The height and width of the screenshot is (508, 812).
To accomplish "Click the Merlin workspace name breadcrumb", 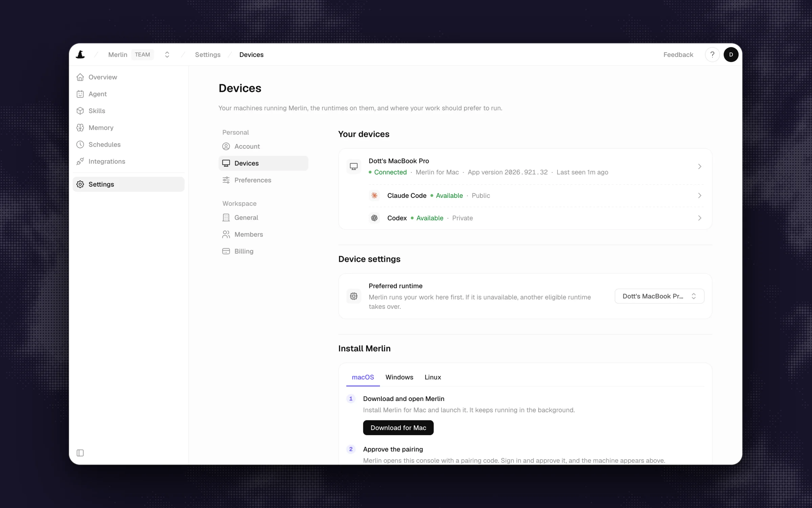I will (x=118, y=55).
